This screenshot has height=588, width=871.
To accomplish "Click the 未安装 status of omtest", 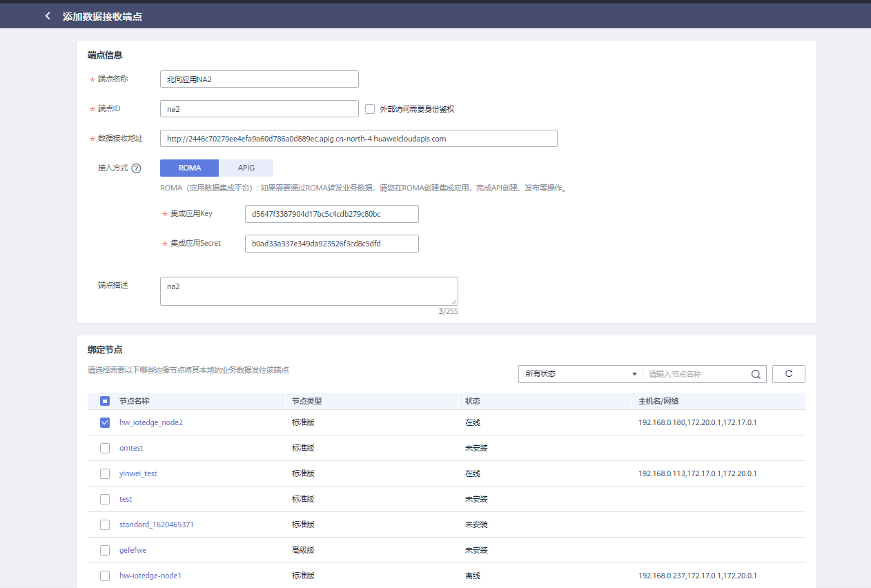I will [x=476, y=448].
